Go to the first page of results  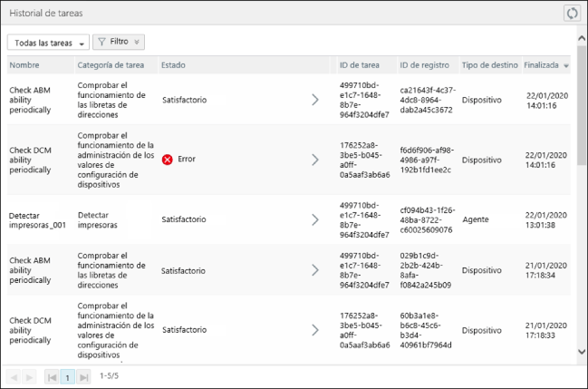[52, 376]
